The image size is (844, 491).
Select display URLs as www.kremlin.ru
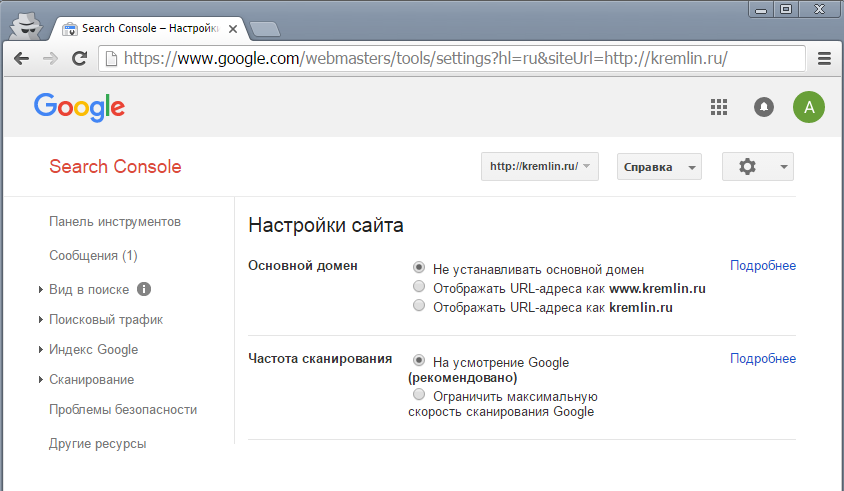pos(419,286)
